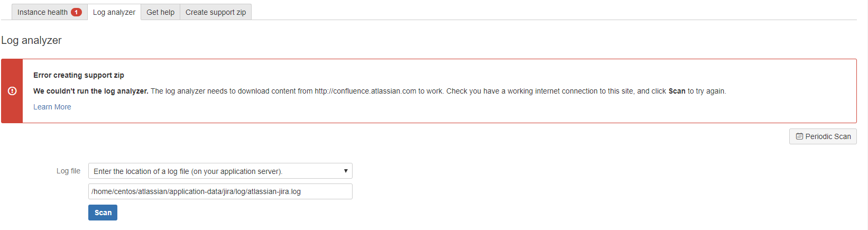The height and width of the screenshot is (230, 868).
Task: Click the Log analyzer page heading
Action: (31, 40)
